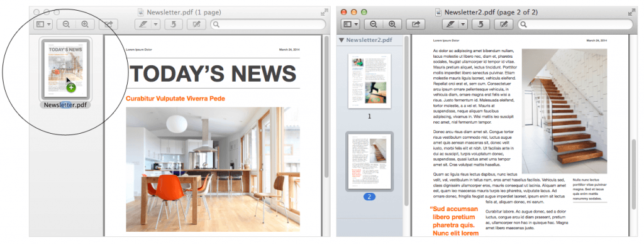Click orange Sud accumsan pull quote
This screenshot has width=644, height=245.
click(x=454, y=220)
